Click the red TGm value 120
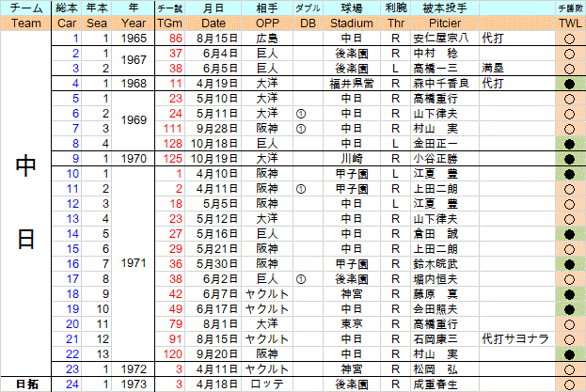586x392 pixels. pos(173,353)
